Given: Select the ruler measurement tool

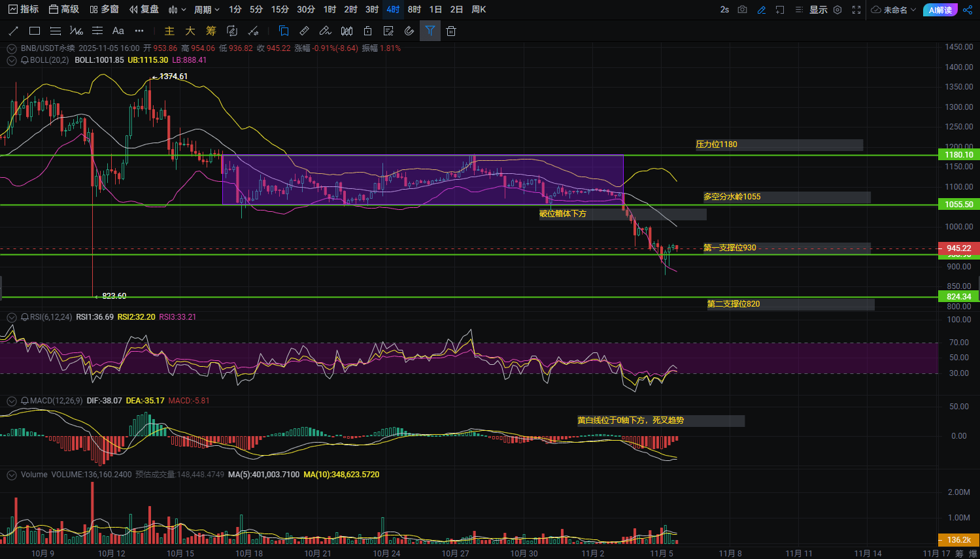Looking at the screenshot, I should coord(305,31).
